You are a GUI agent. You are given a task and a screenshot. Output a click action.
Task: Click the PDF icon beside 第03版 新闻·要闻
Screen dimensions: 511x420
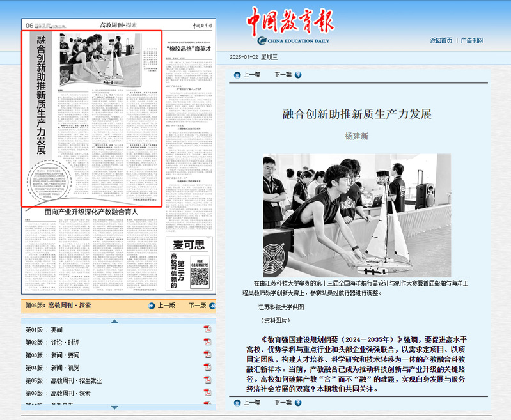[x=207, y=355]
